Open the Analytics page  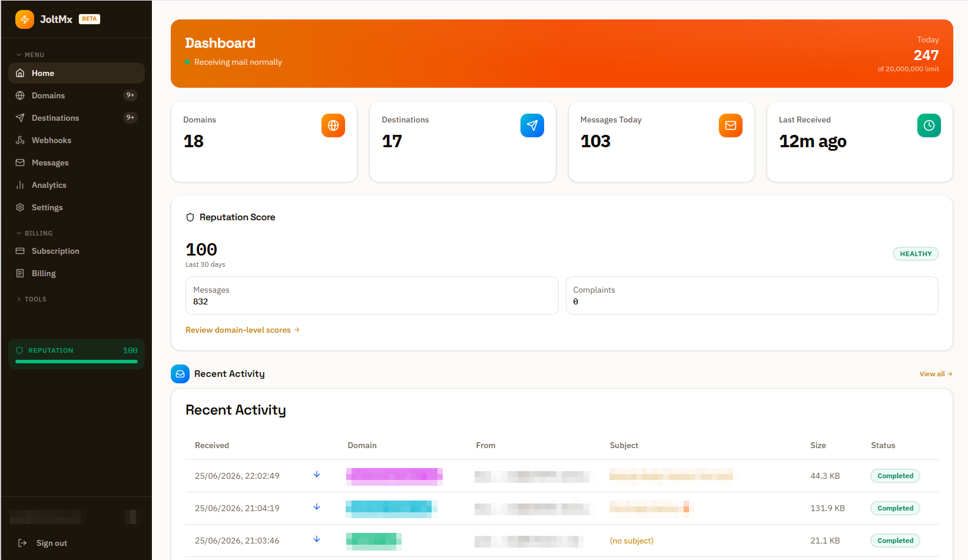click(x=77, y=185)
